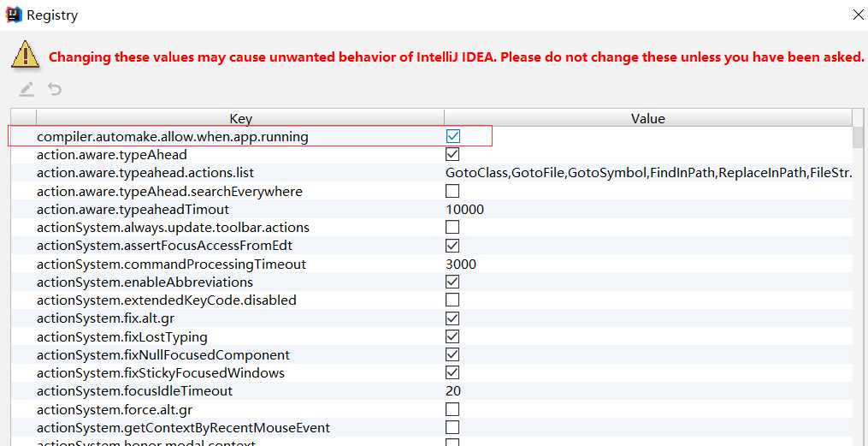The height and width of the screenshot is (446, 868).
Task: Click the Edit pencil icon
Action: pyautogui.click(x=26, y=89)
